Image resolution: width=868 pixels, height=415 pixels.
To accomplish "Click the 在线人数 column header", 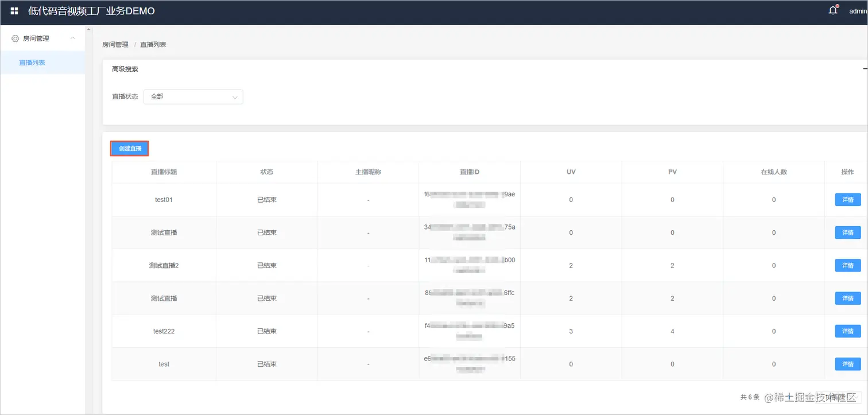I will pyautogui.click(x=774, y=172).
